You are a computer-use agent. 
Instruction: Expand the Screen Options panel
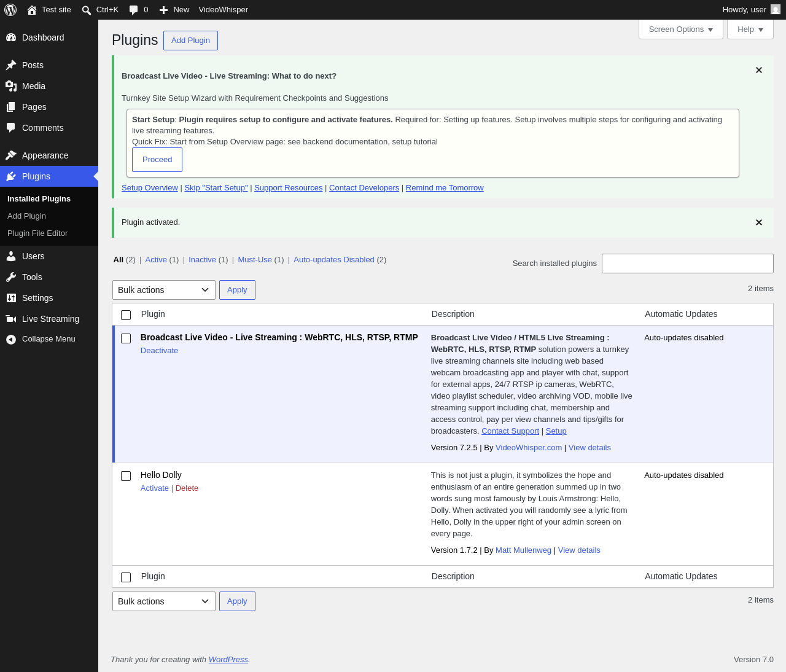point(681,29)
